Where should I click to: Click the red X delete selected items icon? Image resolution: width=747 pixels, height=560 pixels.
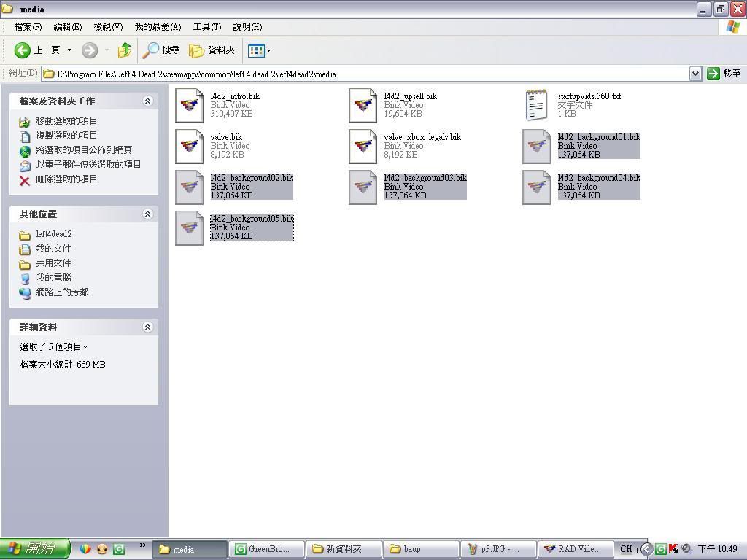tap(25, 179)
